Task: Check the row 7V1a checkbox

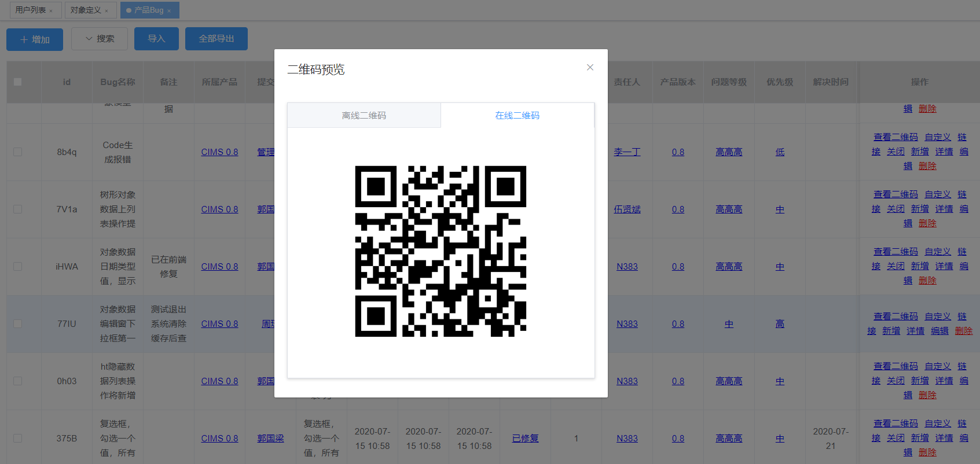Action: [18, 209]
